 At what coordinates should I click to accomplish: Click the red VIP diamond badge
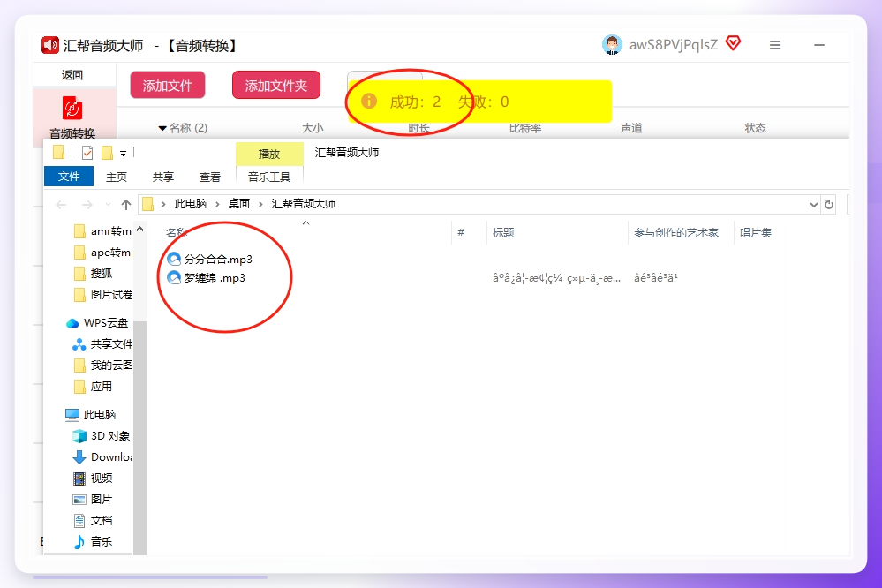[733, 42]
